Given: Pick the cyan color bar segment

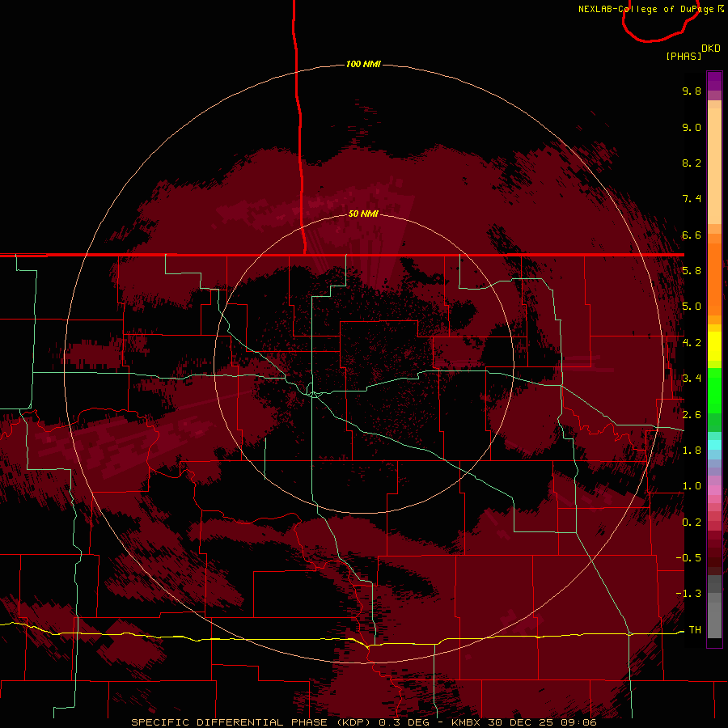Looking at the screenshot, I should pos(714,445).
